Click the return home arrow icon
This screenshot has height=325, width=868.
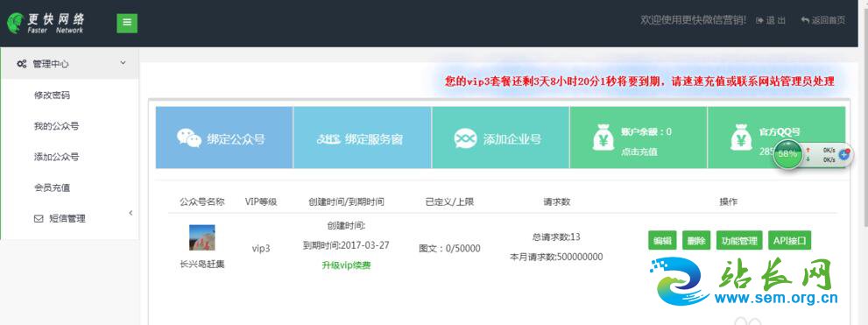coord(805,20)
